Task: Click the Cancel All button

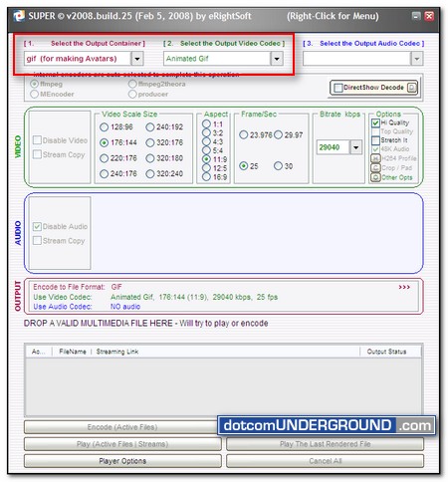Action: coord(325,461)
